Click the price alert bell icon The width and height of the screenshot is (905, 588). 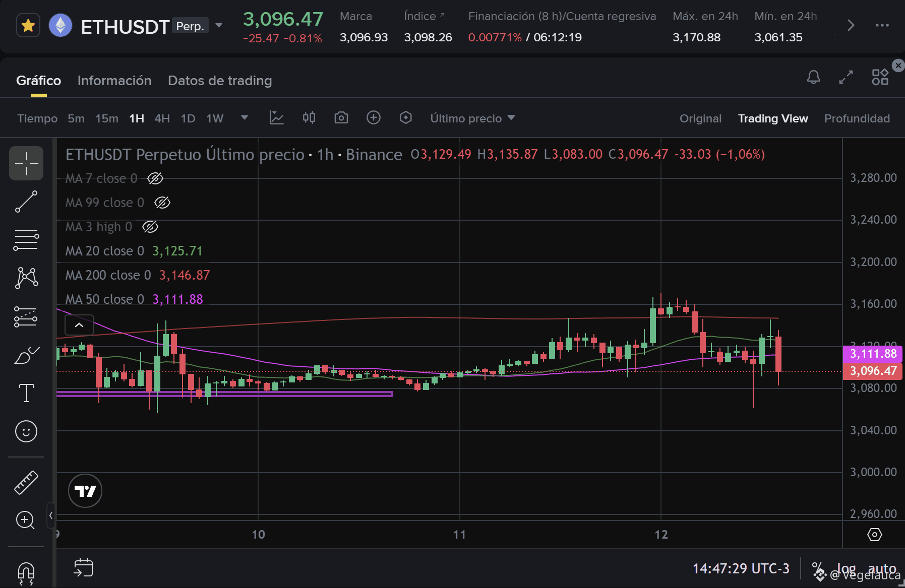coord(814,77)
